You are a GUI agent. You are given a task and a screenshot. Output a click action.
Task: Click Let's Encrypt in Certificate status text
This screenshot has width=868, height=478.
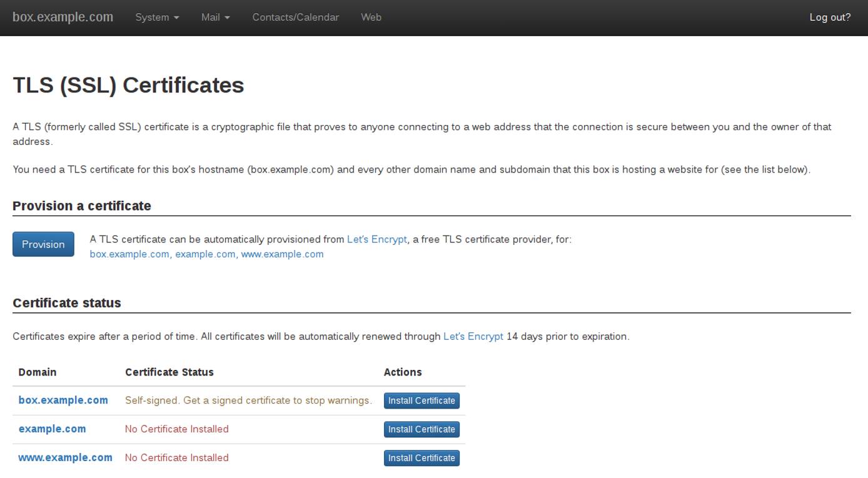pyautogui.click(x=473, y=336)
